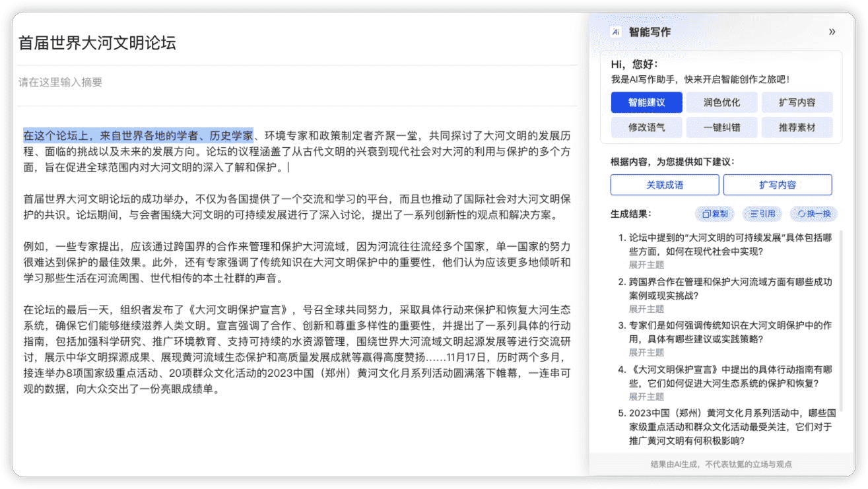Click the paragraph starting 首届世界大河文明论坛的成功举办
Screen dimensions: 868x489
click(297, 207)
